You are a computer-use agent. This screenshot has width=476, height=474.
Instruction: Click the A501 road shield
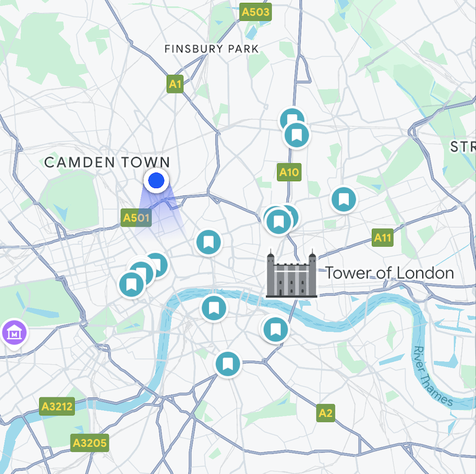tap(136, 217)
